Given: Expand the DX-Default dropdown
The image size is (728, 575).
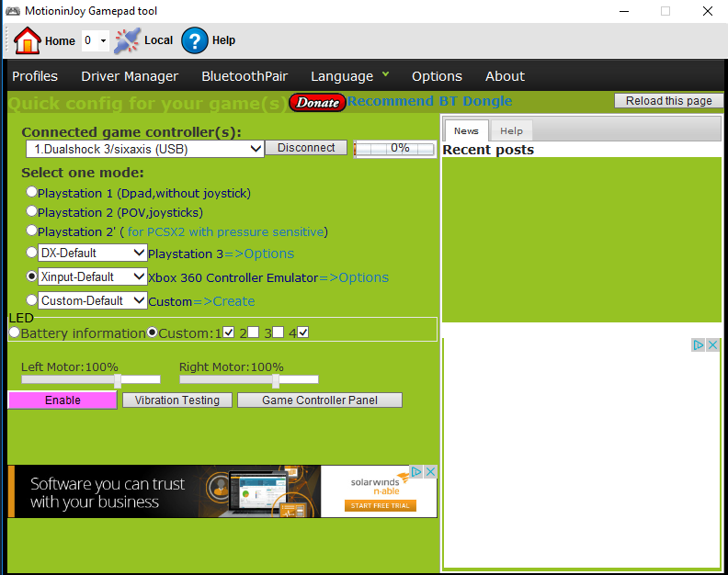Looking at the screenshot, I should point(139,253).
